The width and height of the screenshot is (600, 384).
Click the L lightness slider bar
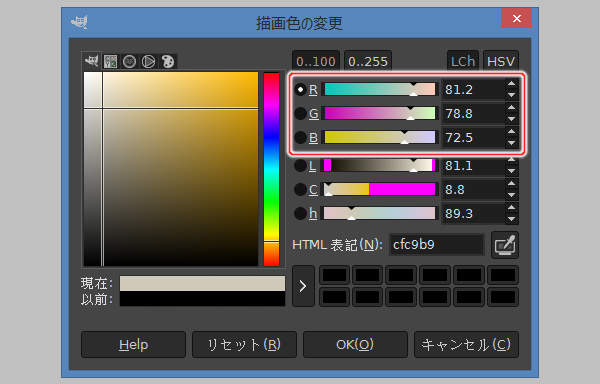[x=380, y=166]
